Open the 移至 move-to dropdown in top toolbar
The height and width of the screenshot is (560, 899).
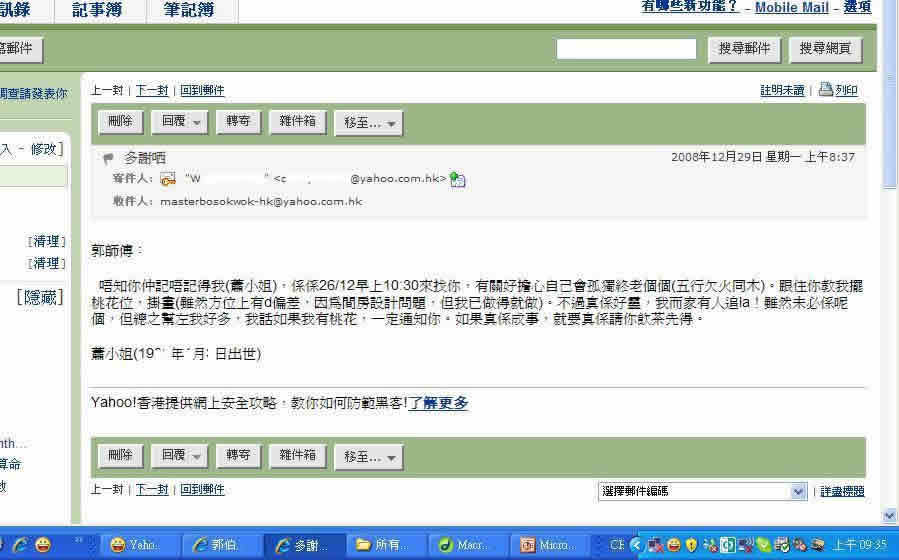pos(368,123)
